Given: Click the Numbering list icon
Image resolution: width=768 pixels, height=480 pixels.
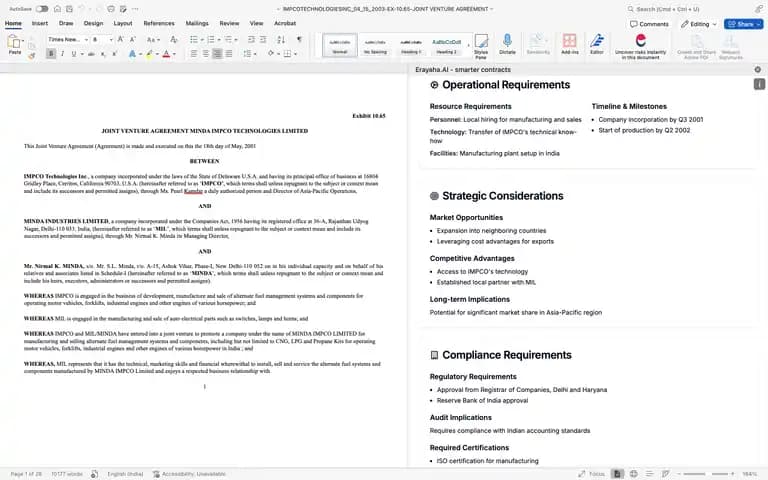Looking at the screenshot, I should [211, 39].
